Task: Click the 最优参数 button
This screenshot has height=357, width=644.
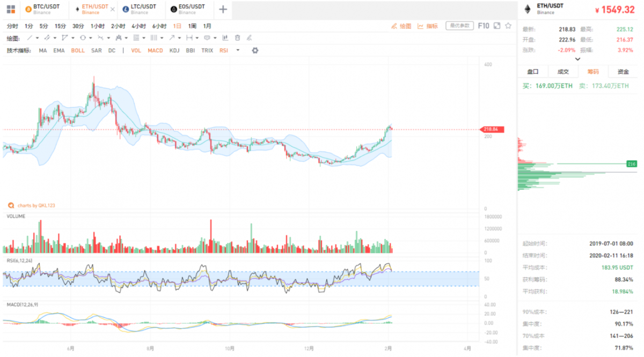Action: point(460,25)
